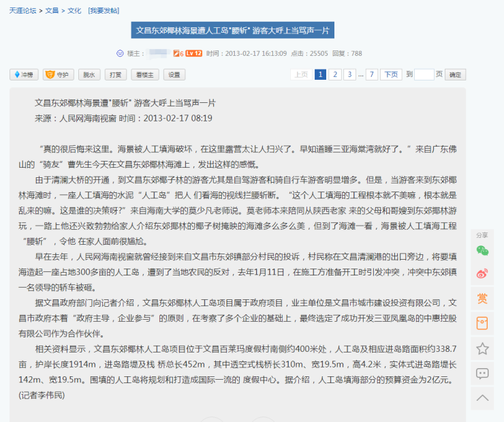Screen dimensions: 504x422
Task: Click the blurred 楼主 username
Action: 158,53
